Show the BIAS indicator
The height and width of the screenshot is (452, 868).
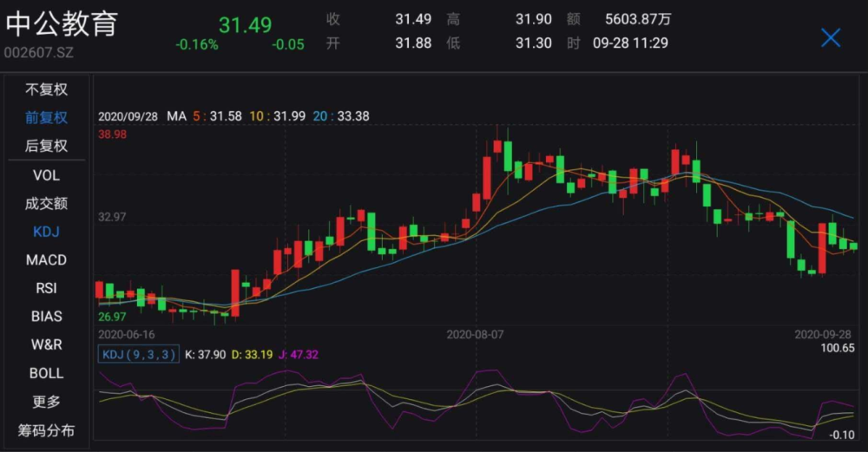pyautogui.click(x=47, y=317)
